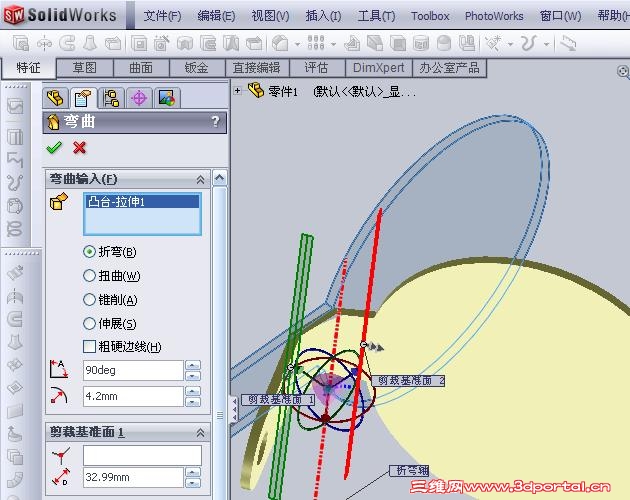Select the Swept Boss toolbar icon
The image size is (630, 500).
pos(68,43)
